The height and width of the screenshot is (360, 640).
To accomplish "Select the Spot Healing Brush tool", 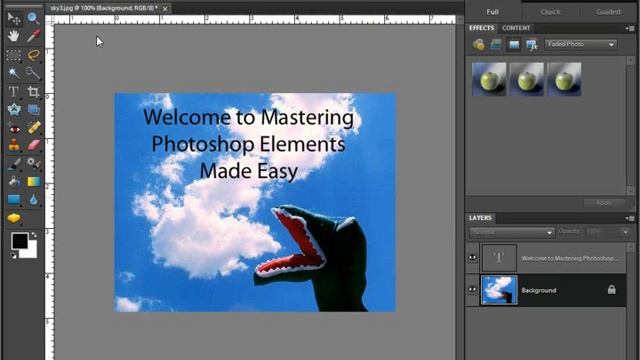I will (x=33, y=128).
